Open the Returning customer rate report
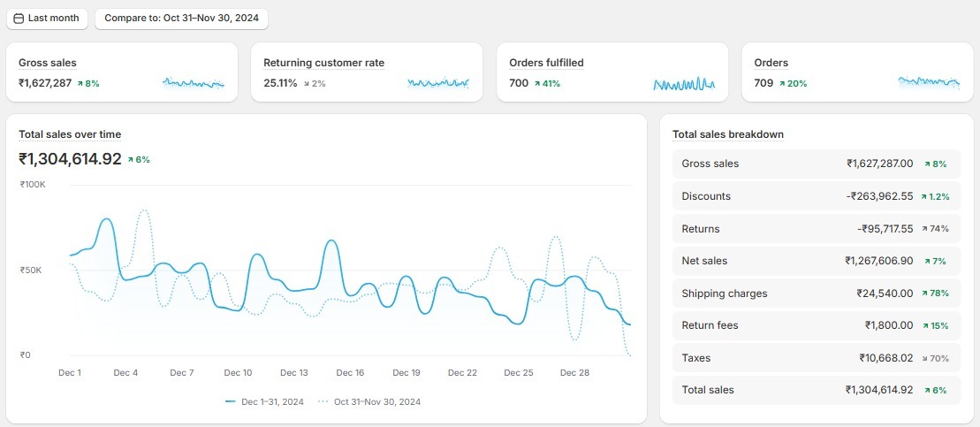Viewport: 980px width, 427px height. coord(323,63)
